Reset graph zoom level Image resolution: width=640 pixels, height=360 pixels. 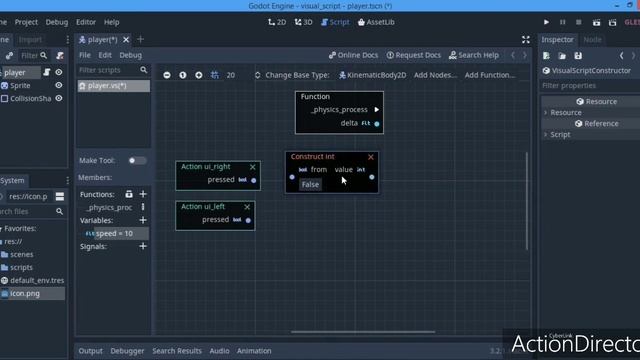[183, 75]
